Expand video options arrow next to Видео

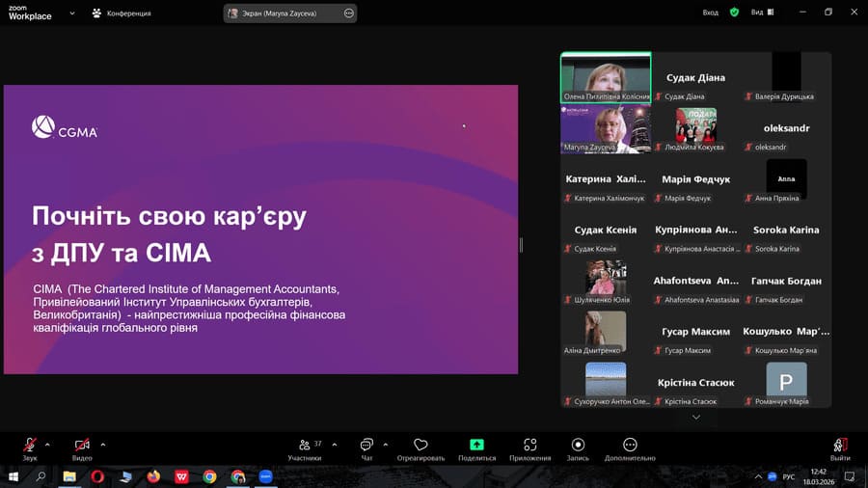103,444
